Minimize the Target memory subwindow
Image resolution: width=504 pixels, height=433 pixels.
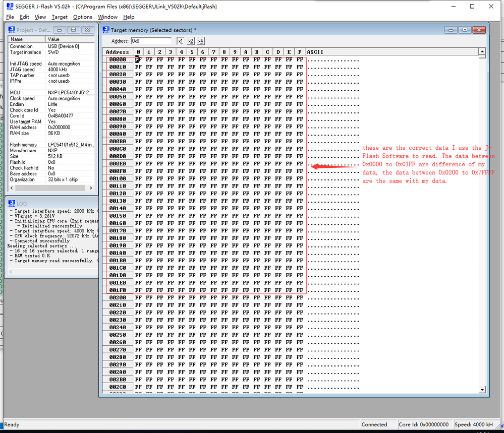point(451,30)
